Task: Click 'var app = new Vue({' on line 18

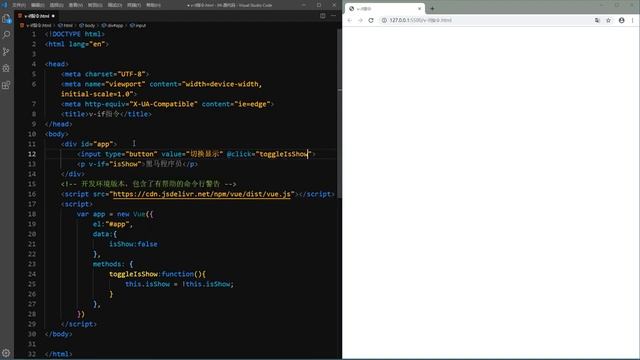Action: (x=115, y=214)
